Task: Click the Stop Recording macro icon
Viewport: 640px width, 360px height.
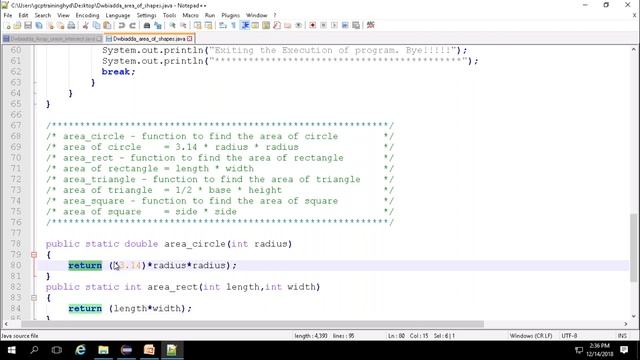Action: point(323,25)
